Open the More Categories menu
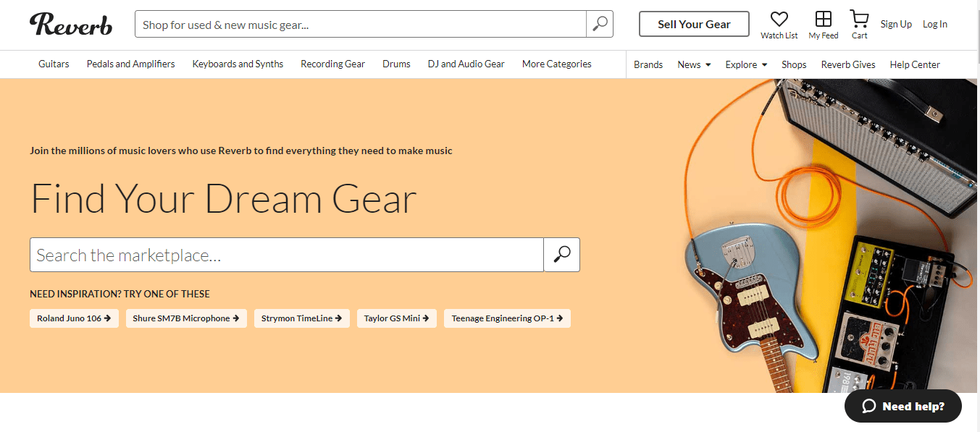Screen dimensions: 980x432 point(556,64)
